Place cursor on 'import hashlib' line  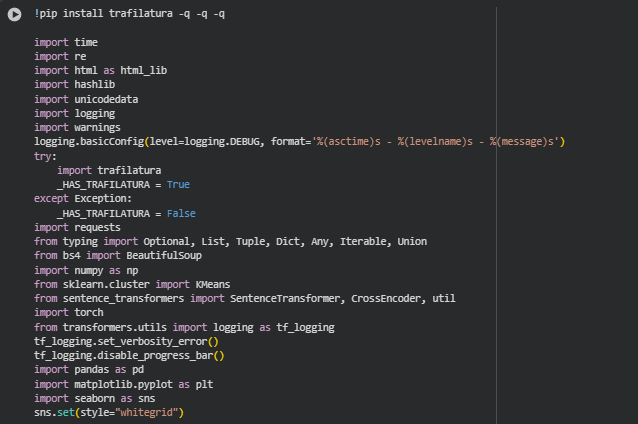(75, 85)
